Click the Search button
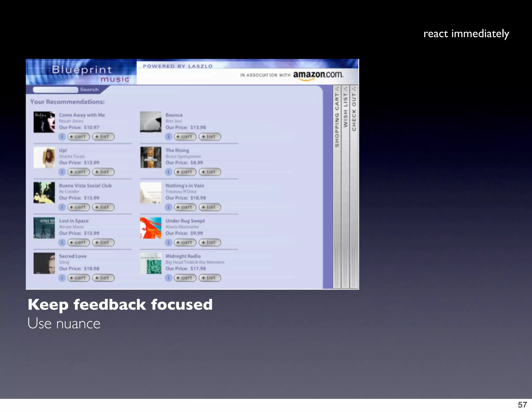The height and width of the screenshot is (412, 532). click(x=89, y=90)
